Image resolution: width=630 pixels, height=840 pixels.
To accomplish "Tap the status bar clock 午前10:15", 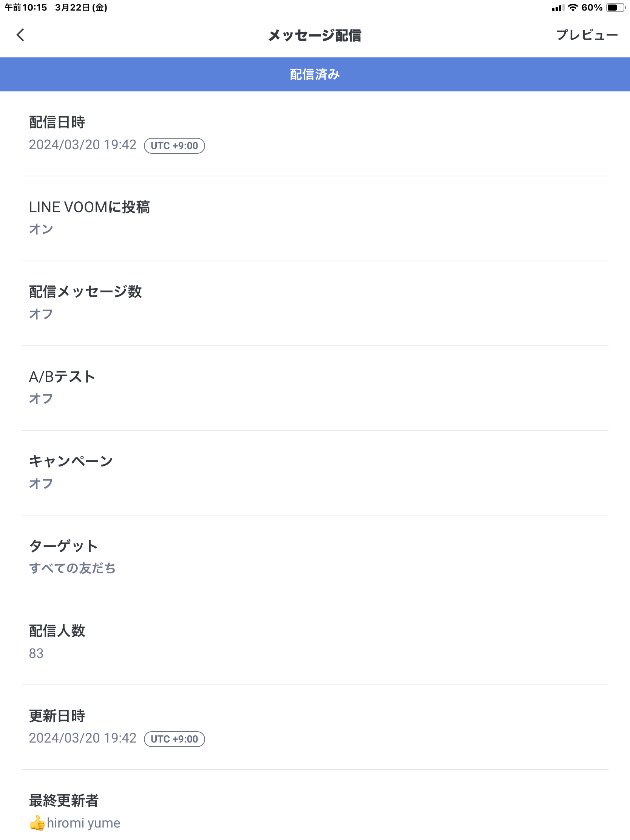I will (26, 8).
